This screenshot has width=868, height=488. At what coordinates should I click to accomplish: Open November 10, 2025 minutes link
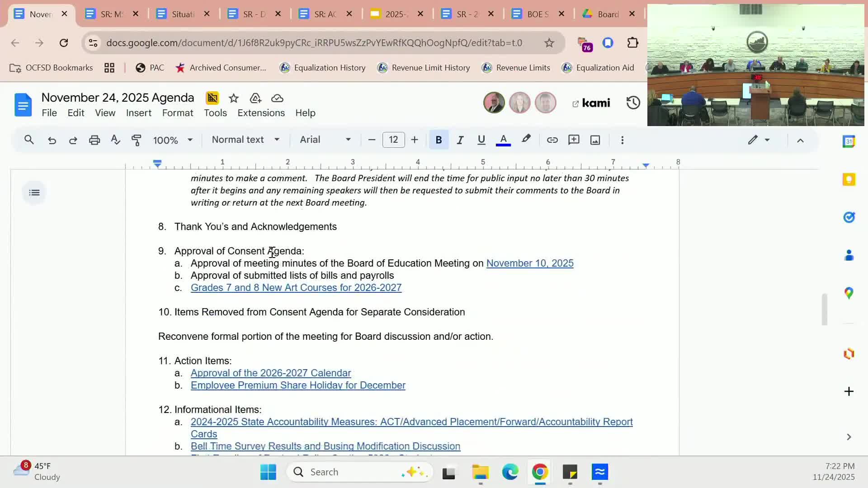529,263
